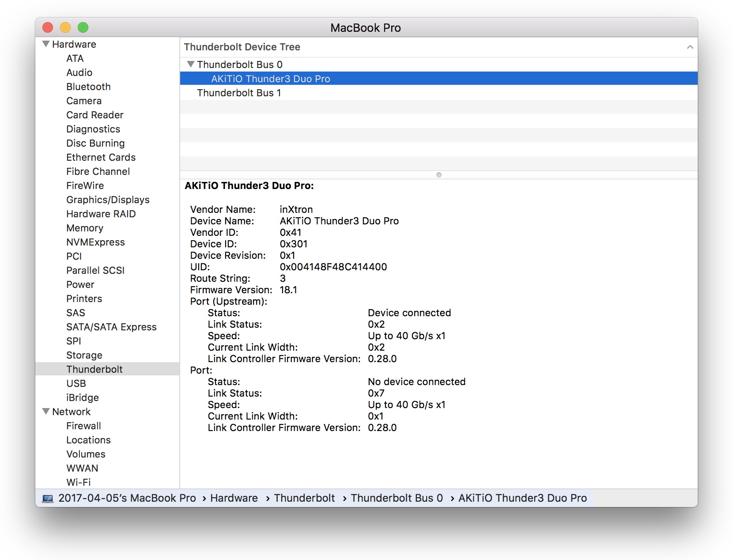Image resolution: width=733 pixels, height=560 pixels.
Task: Open Bluetooth hardware info
Action: tap(88, 87)
